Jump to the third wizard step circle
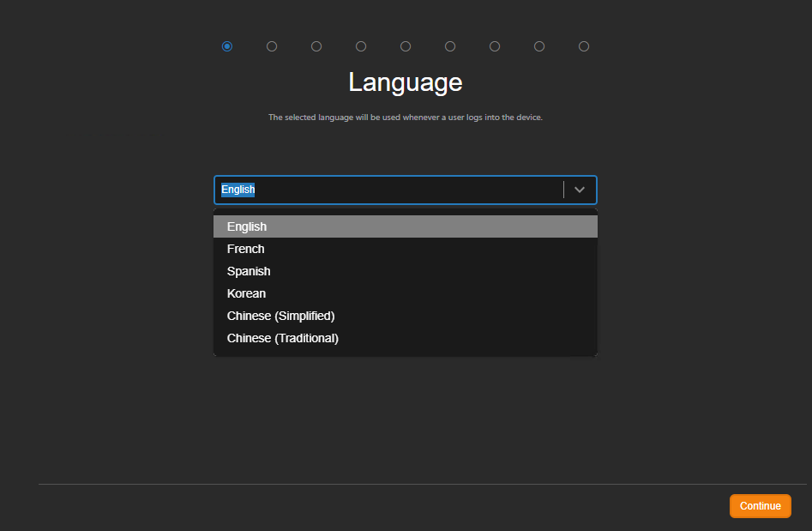Viewport: 812px width, 531px height. 316,46
